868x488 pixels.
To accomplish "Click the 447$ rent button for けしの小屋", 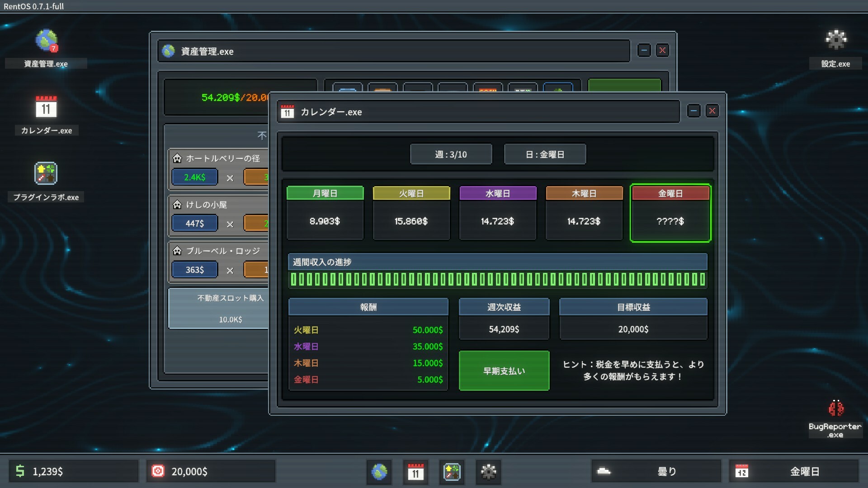I will pos(195,224).
